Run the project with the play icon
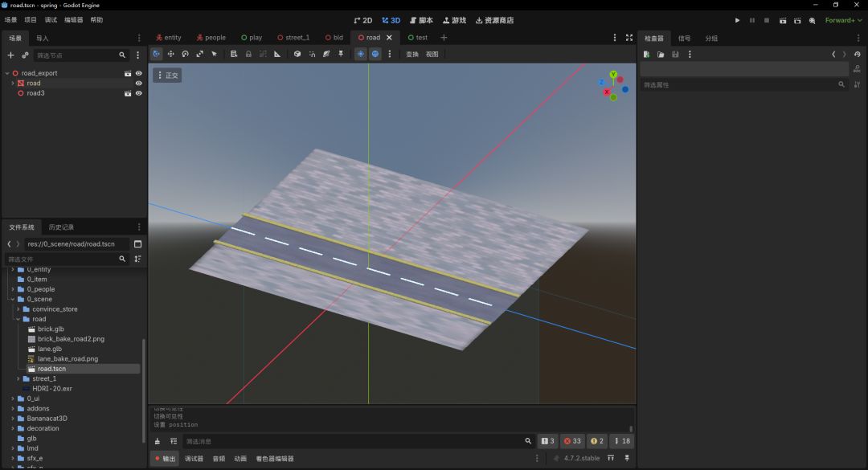This screenshot has height=470, width=868. coord(737,20)
